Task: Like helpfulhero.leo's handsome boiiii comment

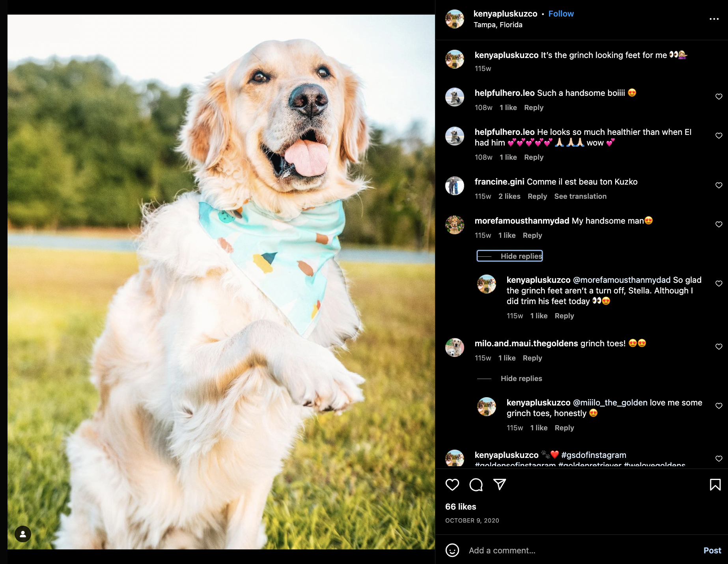Action: click(719, 97)
